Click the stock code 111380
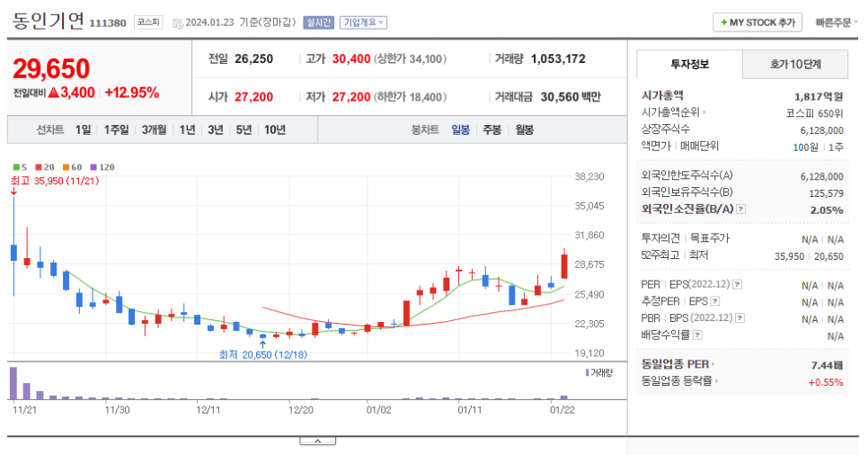The image size is (868, 455). pos(108,23)
